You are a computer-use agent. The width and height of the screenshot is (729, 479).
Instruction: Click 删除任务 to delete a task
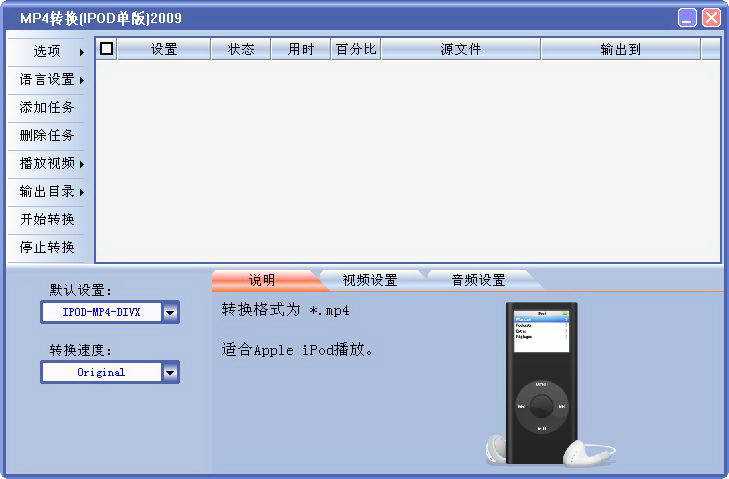click(46, 135)
